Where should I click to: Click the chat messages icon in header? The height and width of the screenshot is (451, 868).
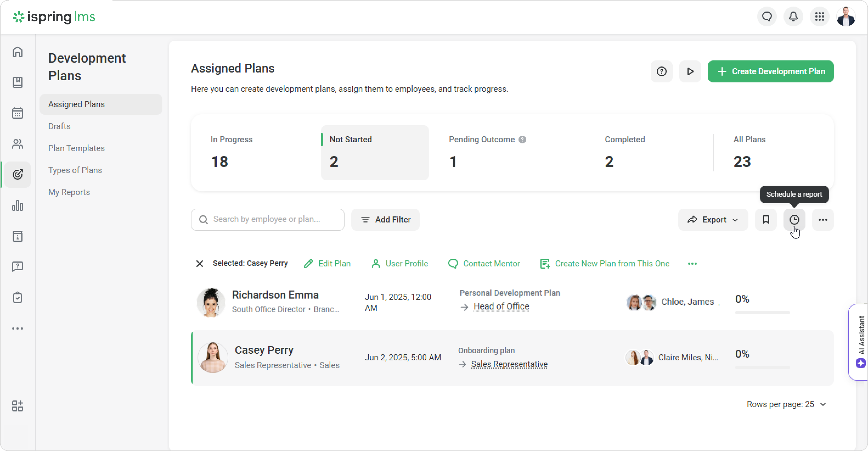767,16
